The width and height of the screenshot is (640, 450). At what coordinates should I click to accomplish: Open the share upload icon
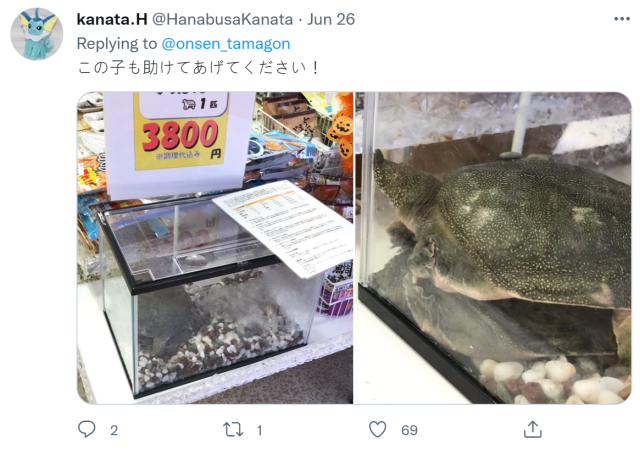tap(533, 429)
